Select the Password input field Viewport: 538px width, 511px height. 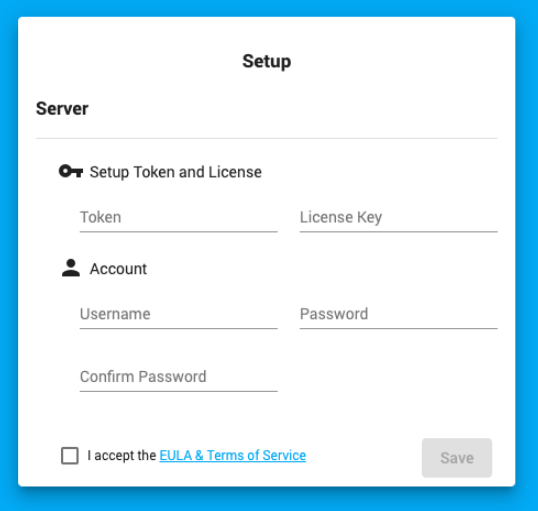click(398, 314)
